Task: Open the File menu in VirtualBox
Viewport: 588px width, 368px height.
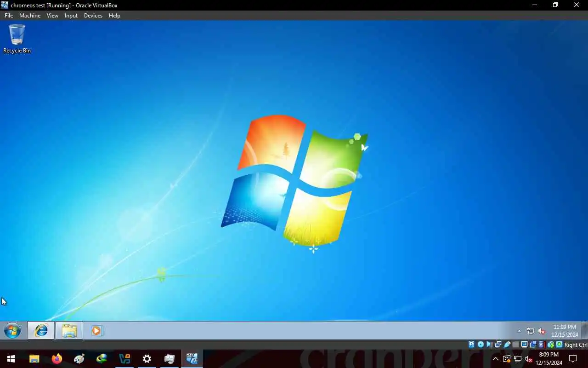Action: point(9,15)
